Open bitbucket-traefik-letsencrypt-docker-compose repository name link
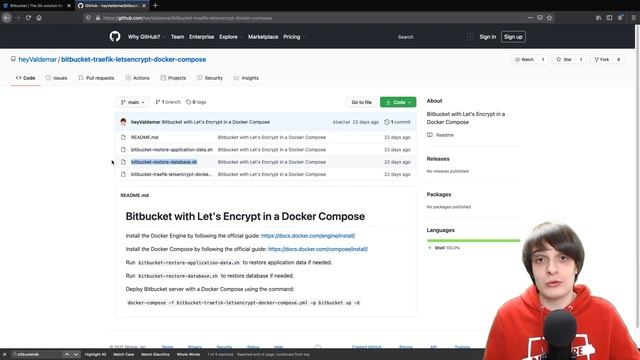640x360 pixels. [x=133, y=60]
